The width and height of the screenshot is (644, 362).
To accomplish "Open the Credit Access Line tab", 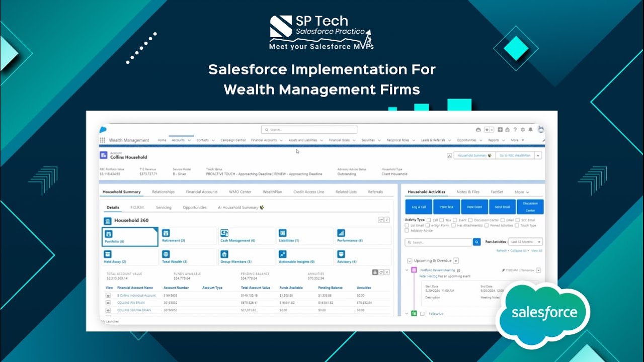I will [309, 192].
